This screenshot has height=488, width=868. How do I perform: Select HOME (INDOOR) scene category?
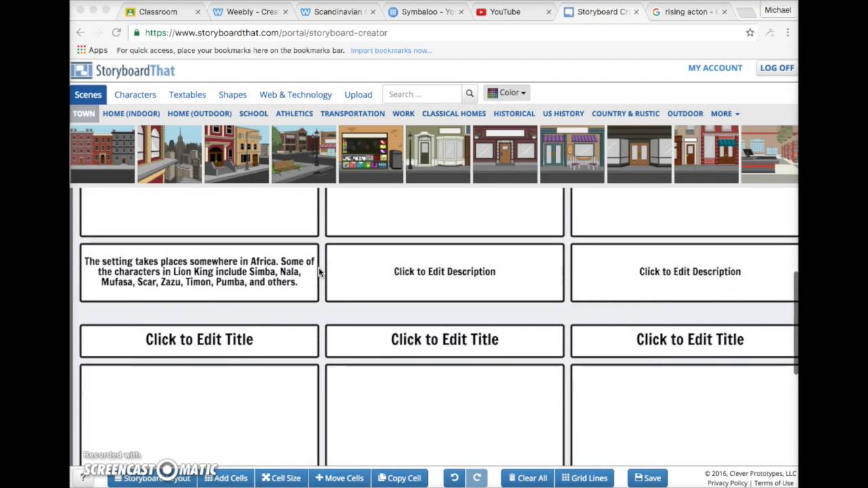click(132, 114)
